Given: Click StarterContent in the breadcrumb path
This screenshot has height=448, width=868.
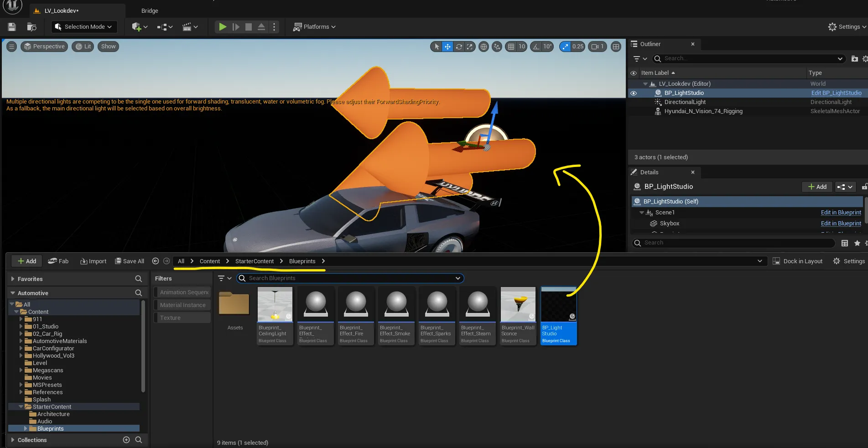Looking at the screenshot, I should [x=254, y=261].
